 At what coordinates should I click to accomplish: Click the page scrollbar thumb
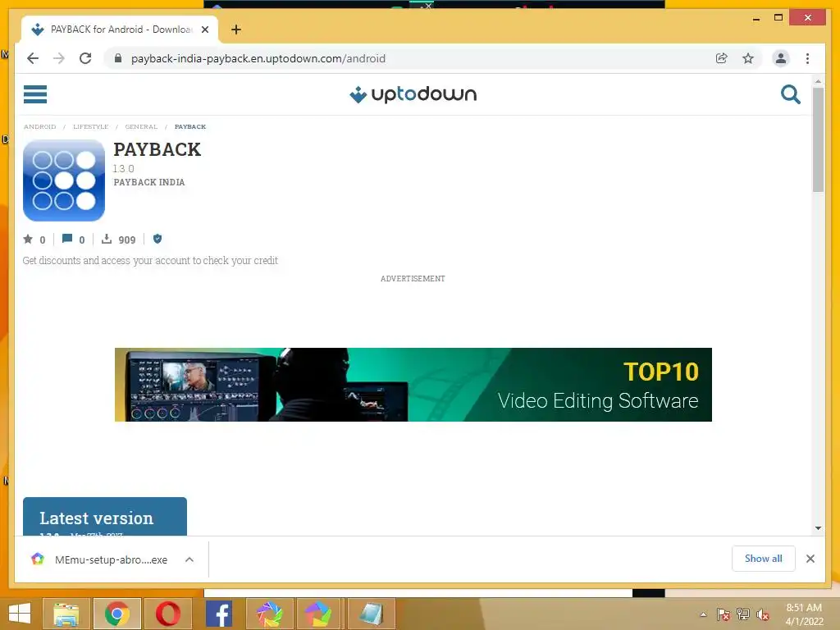818,139
